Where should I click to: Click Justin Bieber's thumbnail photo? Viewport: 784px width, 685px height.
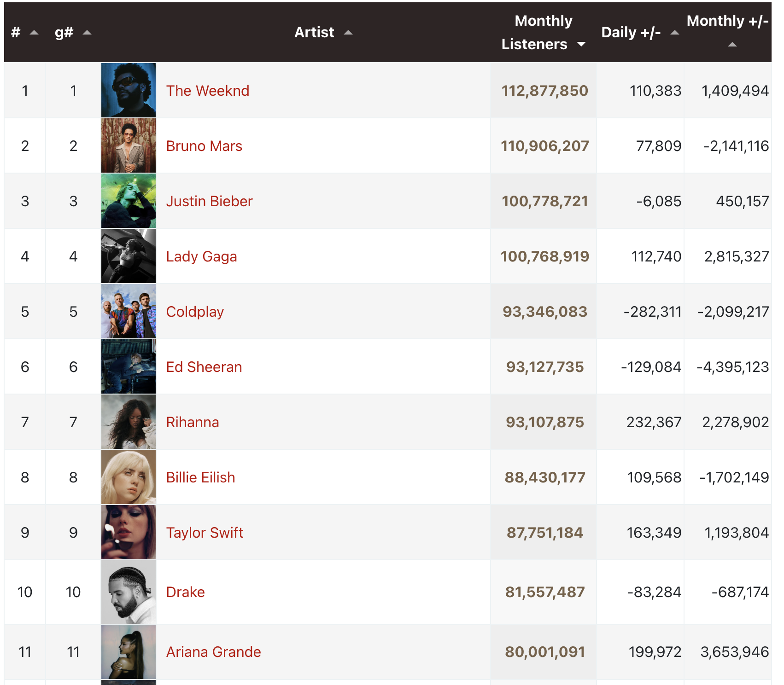coord(129,201)
